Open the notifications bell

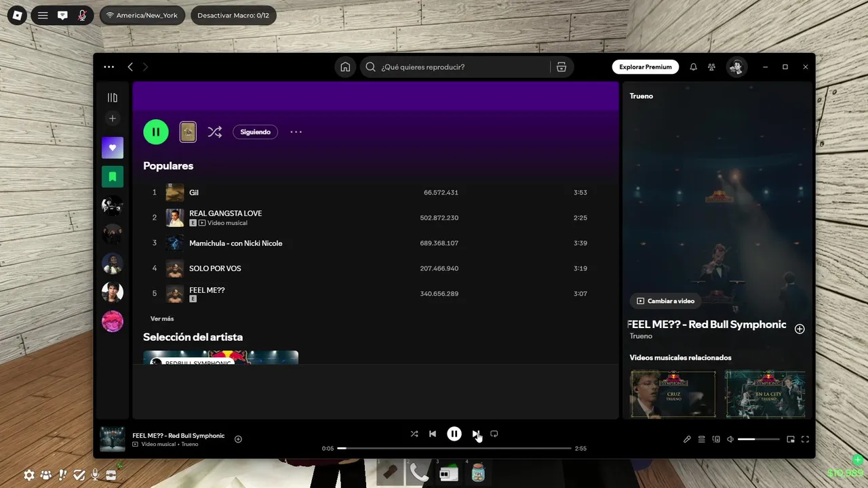(693, 67)
